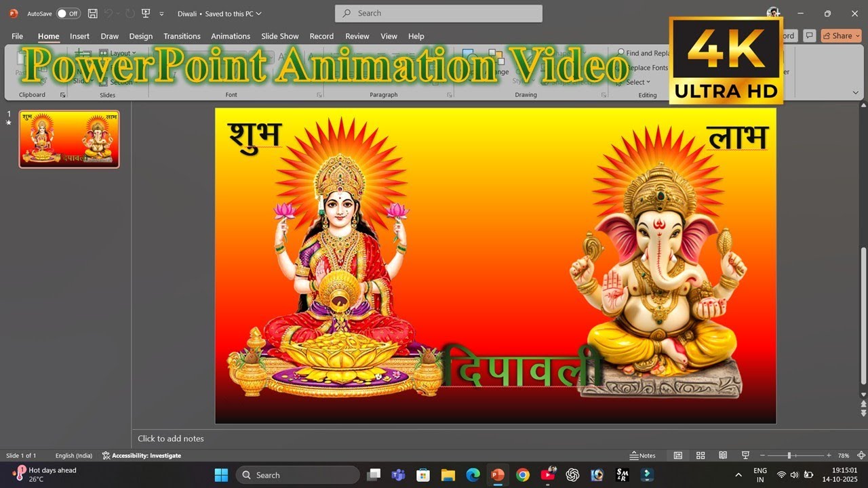This screenshot has height=488, width=868.
Task: Open Clipboard group dialog launcher
Action: 62,96
